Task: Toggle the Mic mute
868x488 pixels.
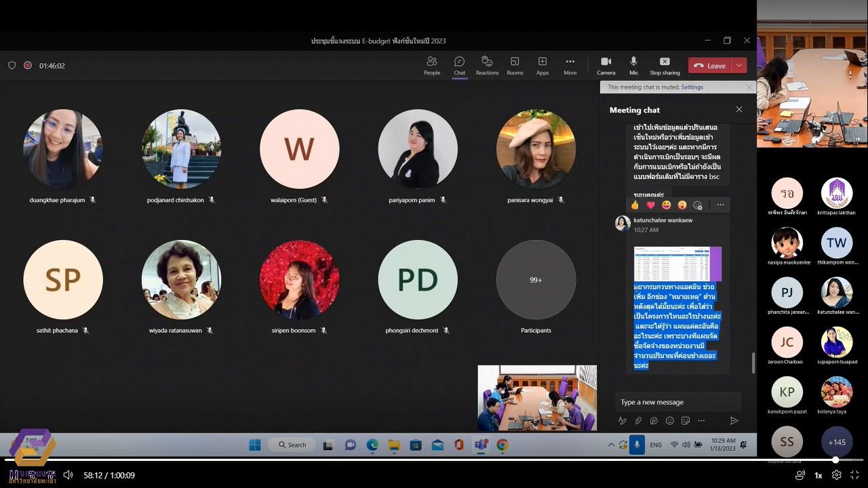Action: [633, 65]
